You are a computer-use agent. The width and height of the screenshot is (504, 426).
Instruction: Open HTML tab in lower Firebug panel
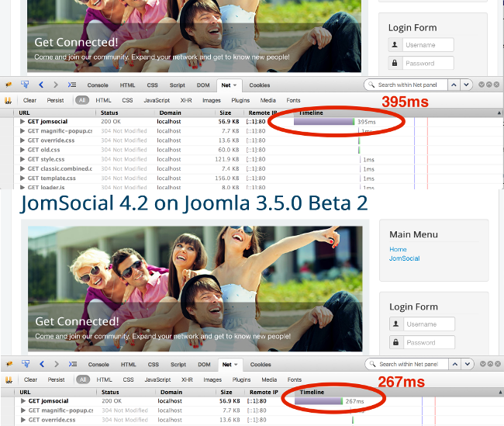coord(128,365)
